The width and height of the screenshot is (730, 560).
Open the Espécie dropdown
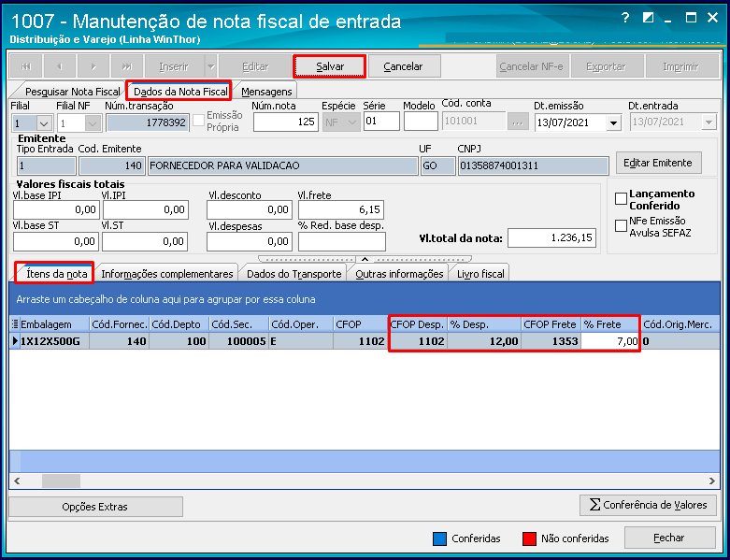pyautogui.click(x=352, y=122)
